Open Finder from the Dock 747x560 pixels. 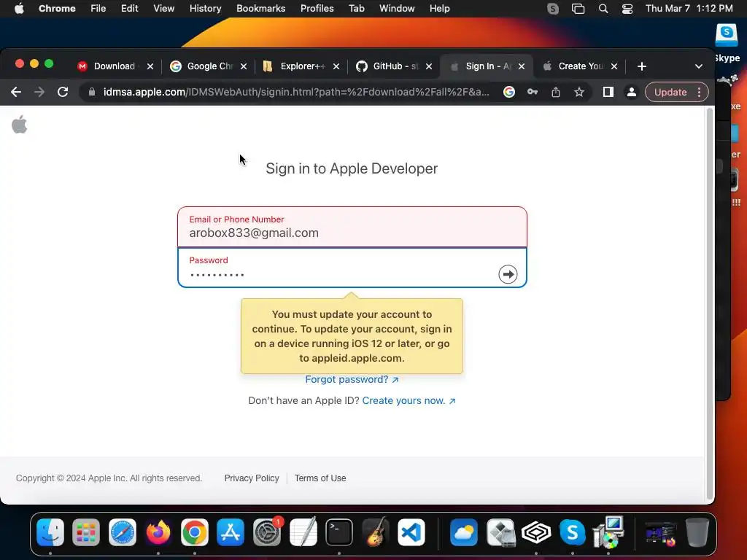click(50, 532)
